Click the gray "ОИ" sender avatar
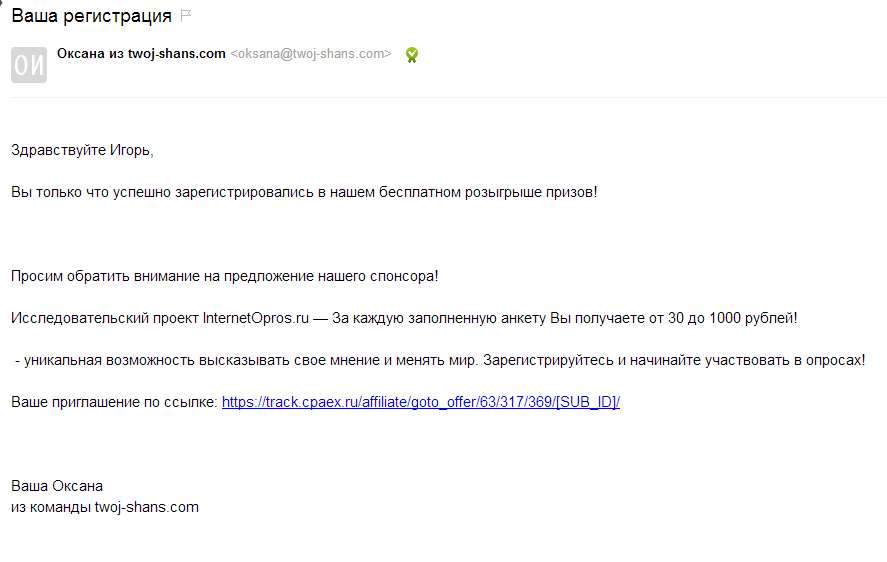Image resolution: width=887 pixels, height=562 pixels. click(x=28, y=65)
